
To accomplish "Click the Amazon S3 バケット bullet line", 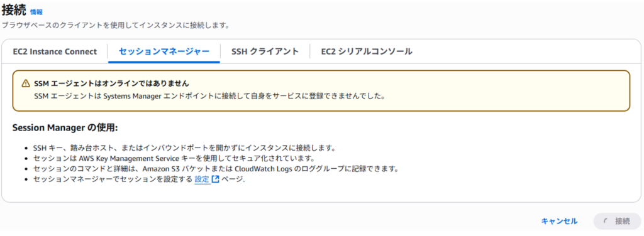I will pos(216,168).
